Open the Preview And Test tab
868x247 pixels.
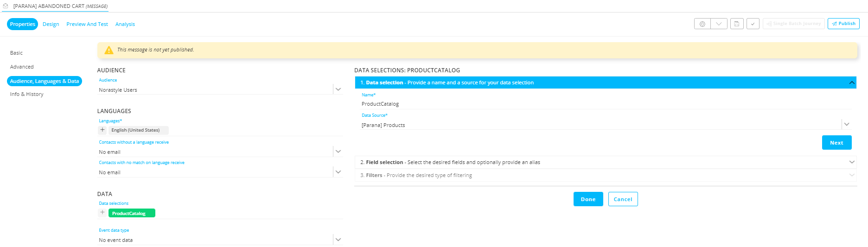coord(87,24)
